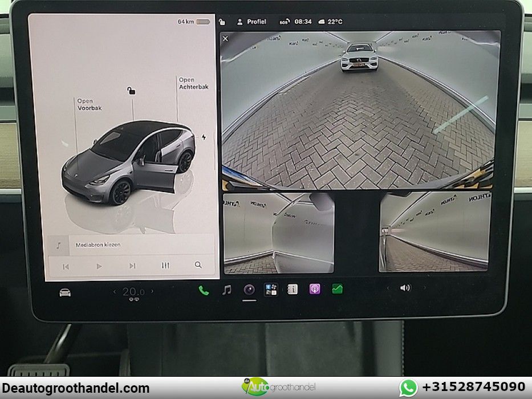Tap Open Voorbak
Image resolution: width=532 pixels, height=399 pixels.
click(x=89, y=104)
